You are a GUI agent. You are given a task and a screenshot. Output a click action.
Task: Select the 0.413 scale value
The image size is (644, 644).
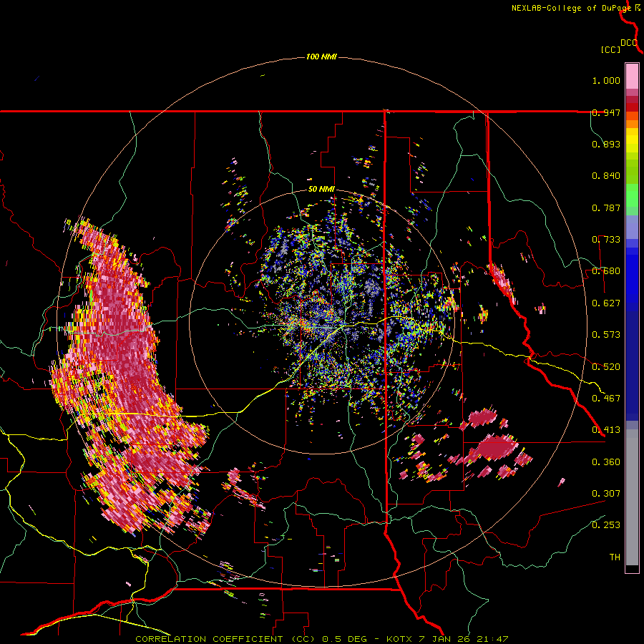point(606,430)
